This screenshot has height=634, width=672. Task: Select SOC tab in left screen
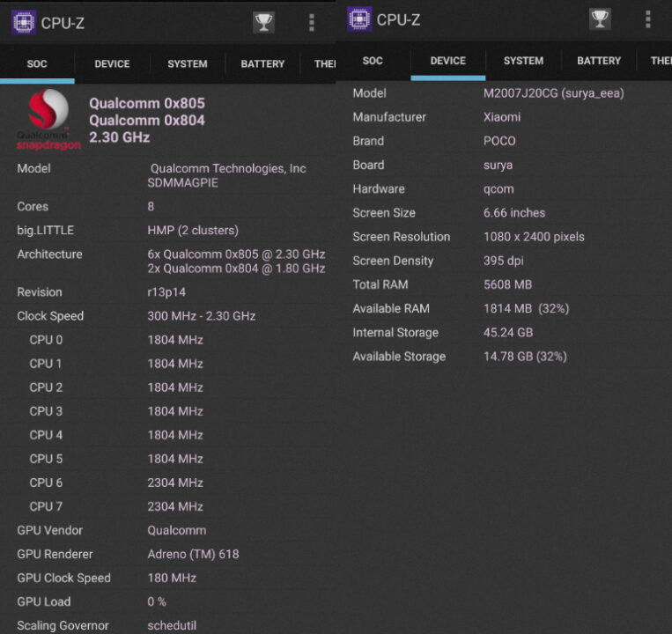[x=37, y=64]
